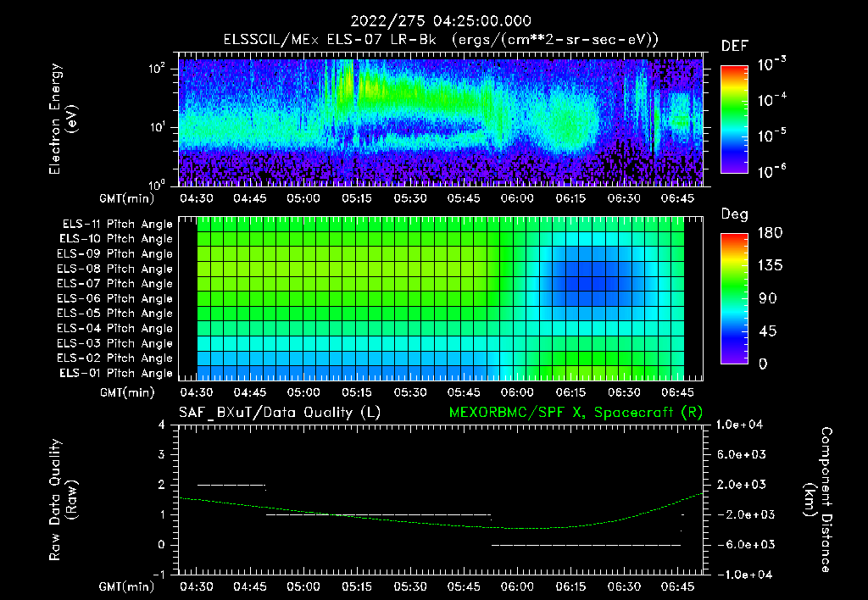
Task: Select the ELS-02 Pitch Angle row label
Action: click(x=115, y=358)
